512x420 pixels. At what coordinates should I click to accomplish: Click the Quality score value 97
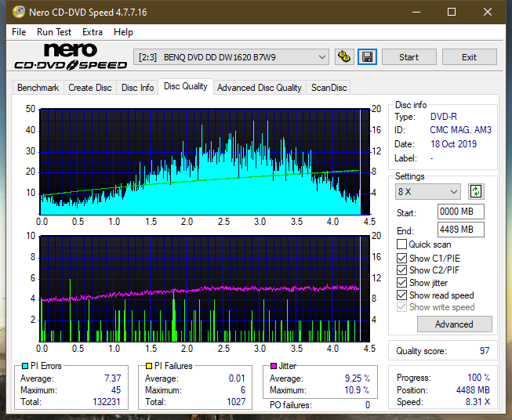485,351
